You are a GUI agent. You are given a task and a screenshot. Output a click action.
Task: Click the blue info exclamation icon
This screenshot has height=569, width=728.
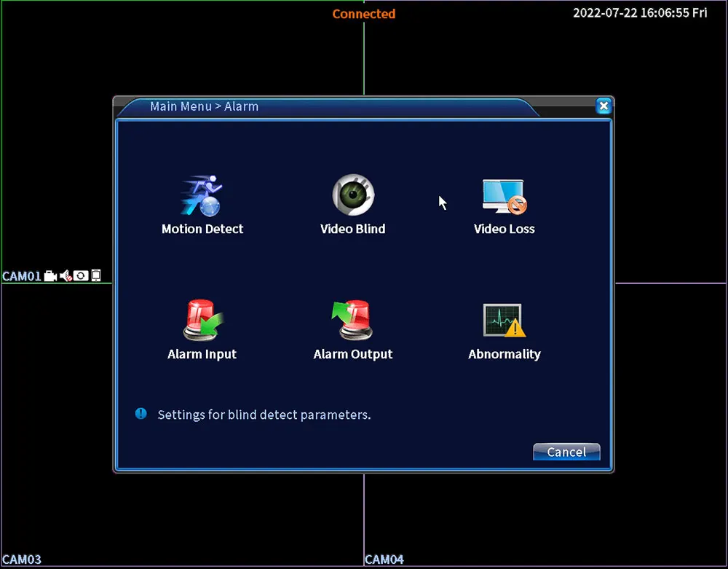tap(141, 413)
